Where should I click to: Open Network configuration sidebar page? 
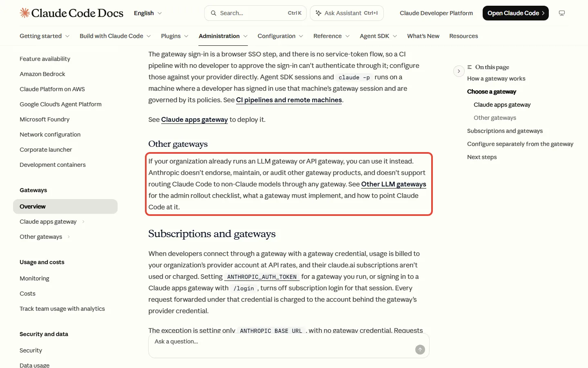coord(50,135)
